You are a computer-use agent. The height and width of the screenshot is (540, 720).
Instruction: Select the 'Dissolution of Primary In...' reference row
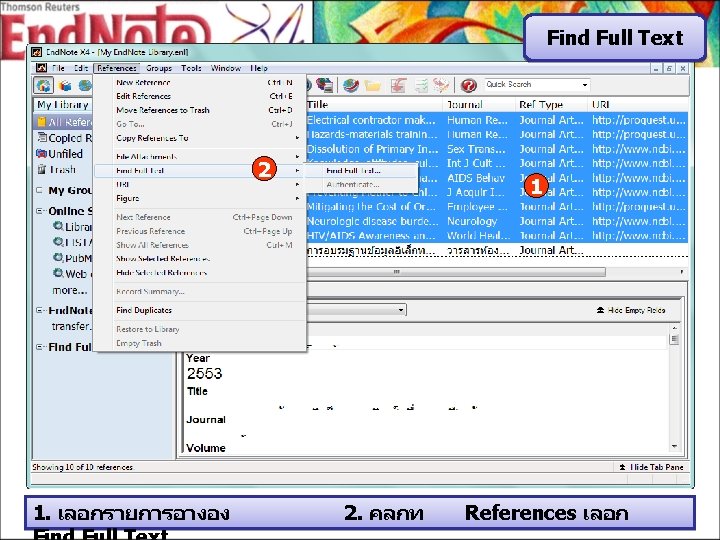497,149
